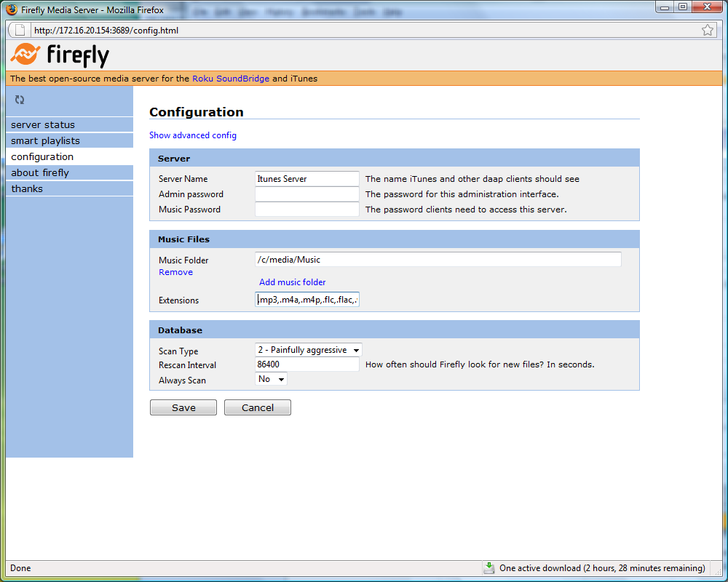728x582 pixels.
Task: Open the Scan Type dropdown
Action: tap(308, 350)
